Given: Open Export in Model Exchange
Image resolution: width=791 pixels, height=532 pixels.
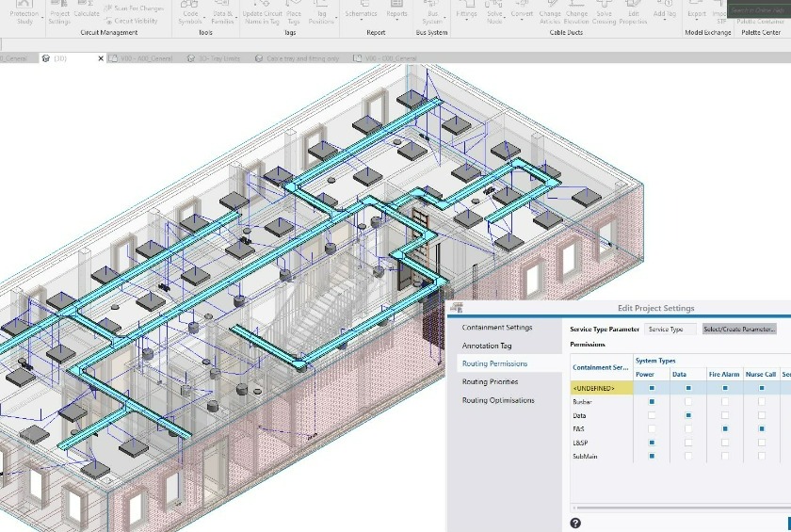Looking at the screenshot, I should point(697,9).
